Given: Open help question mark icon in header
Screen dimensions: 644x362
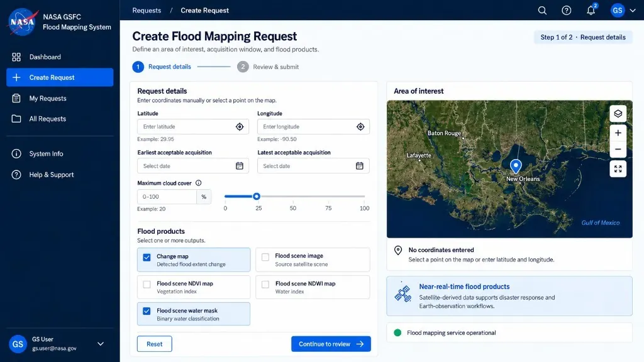Looking at the screenshot, I should click(567, 10).
